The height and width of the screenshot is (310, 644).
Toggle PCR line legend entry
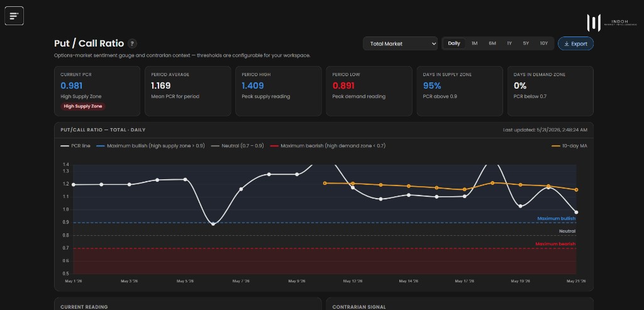(x=75, y=146)
